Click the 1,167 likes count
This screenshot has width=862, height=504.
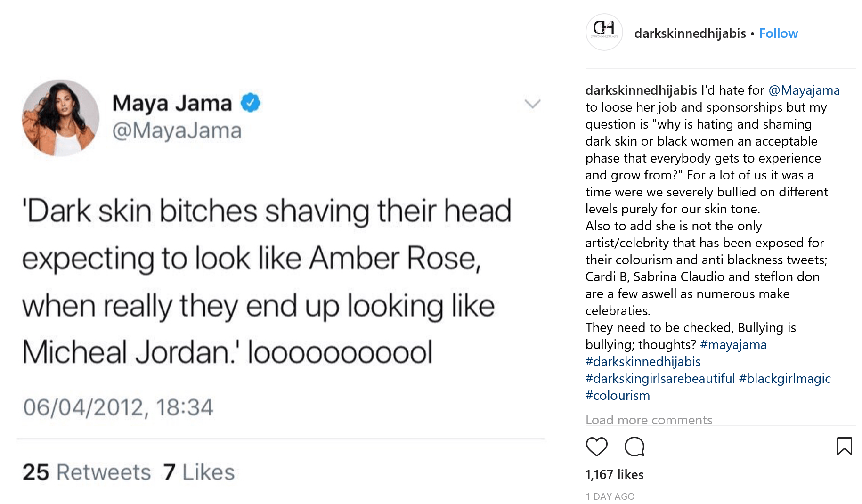click(x=614, y=475)
